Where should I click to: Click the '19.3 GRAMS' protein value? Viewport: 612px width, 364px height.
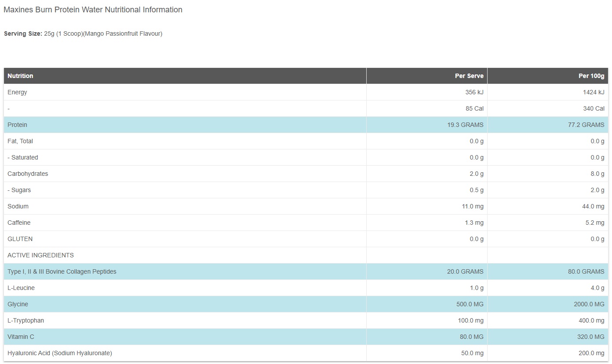click(465, 125)
